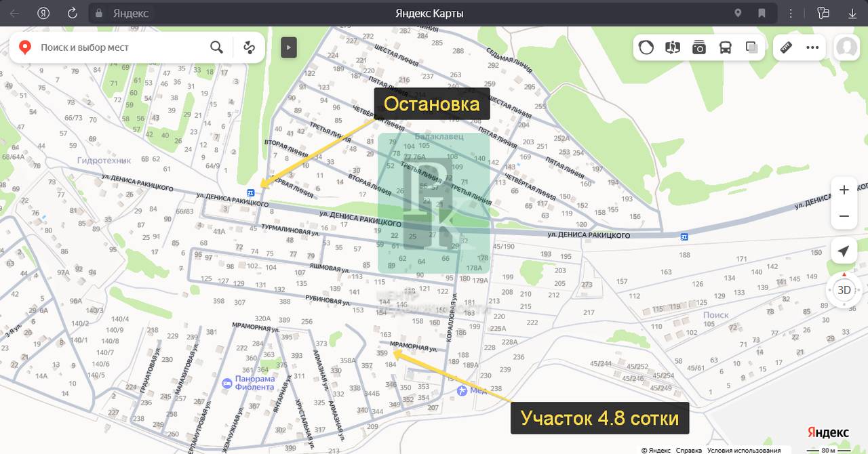Click the 'КОРАЛЛОВАЯ ул.' street label
This screenshot has width=868, height=454.
click(x=450, y=316)
